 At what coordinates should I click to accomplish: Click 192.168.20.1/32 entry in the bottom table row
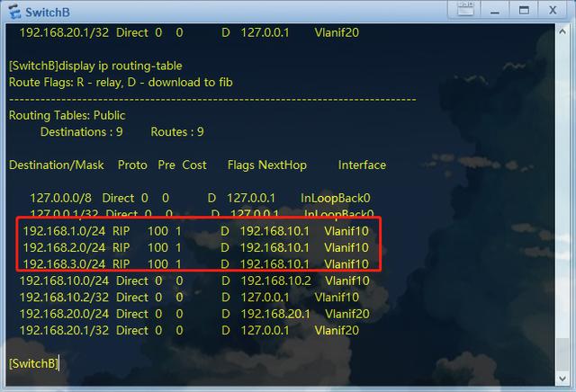tap(64, 330)
